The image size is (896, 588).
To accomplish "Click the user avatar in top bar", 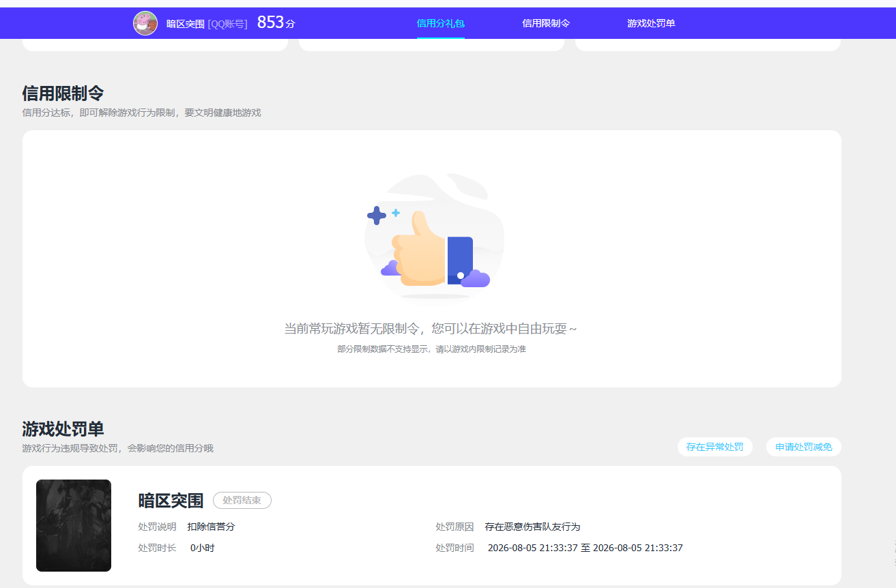I will (x=145, y=23).
